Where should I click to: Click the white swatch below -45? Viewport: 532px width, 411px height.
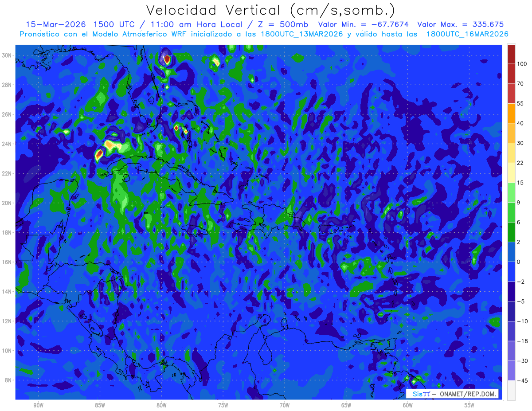(x=511, y=390)
